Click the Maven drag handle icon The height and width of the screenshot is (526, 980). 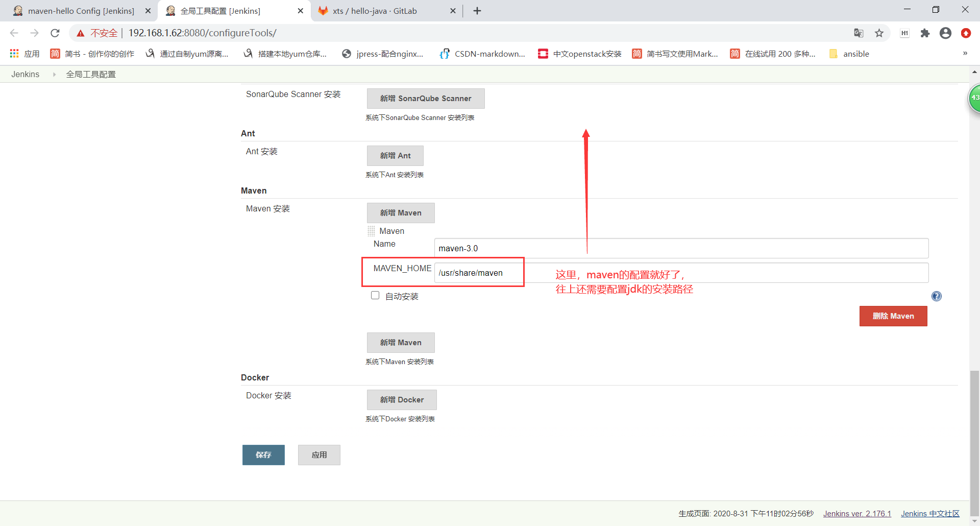[x=371, y=231]
